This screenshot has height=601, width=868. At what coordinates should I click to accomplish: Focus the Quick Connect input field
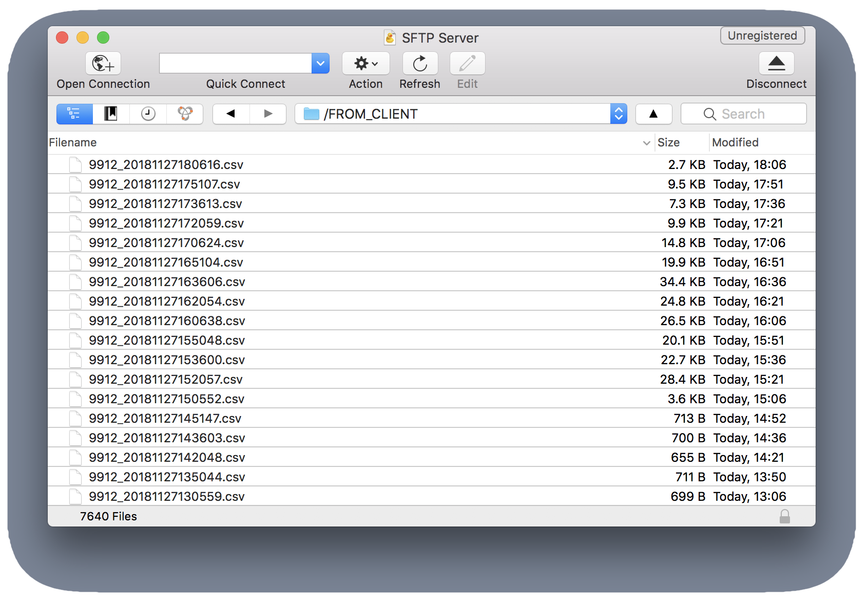pos(236,64)
